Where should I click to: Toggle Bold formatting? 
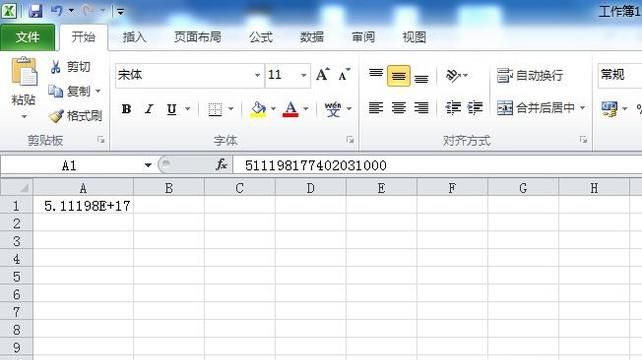coord(127,109)
